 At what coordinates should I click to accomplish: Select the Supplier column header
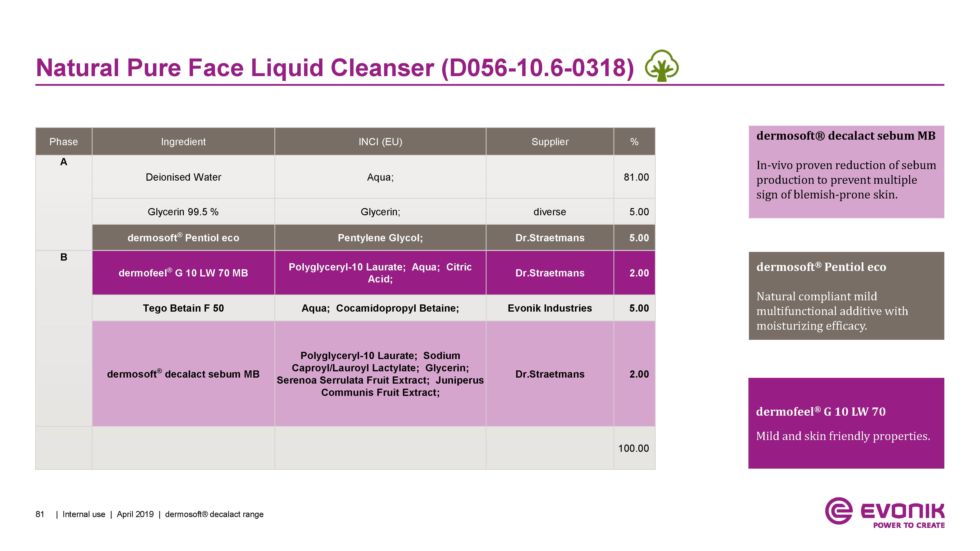pos(550,141)
